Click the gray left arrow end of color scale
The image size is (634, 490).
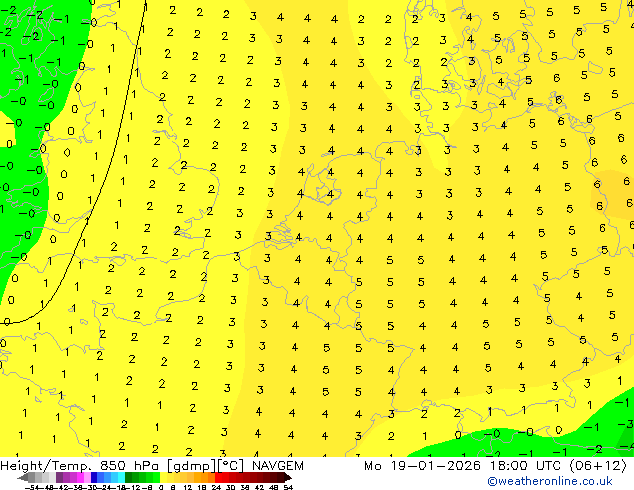pos(22,477)
